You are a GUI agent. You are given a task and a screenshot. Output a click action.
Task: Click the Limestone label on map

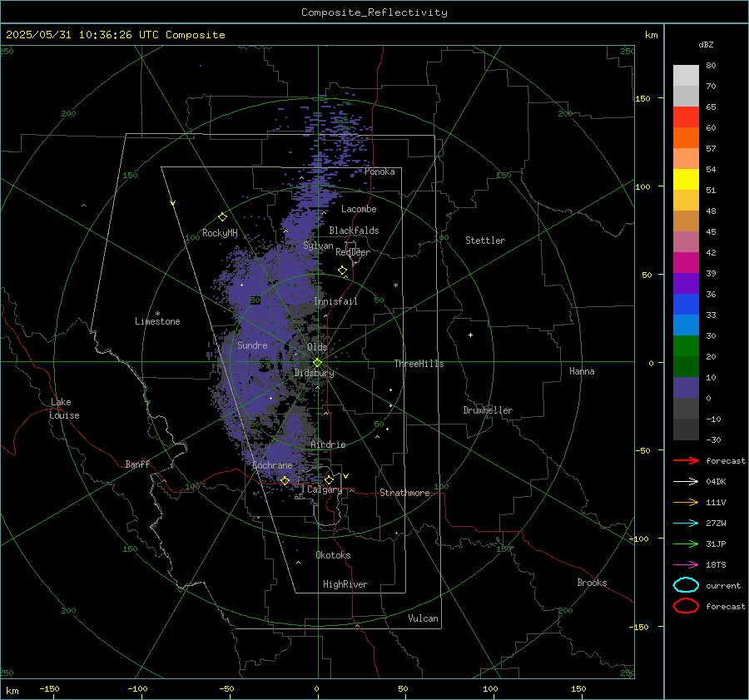coord(157,321)
